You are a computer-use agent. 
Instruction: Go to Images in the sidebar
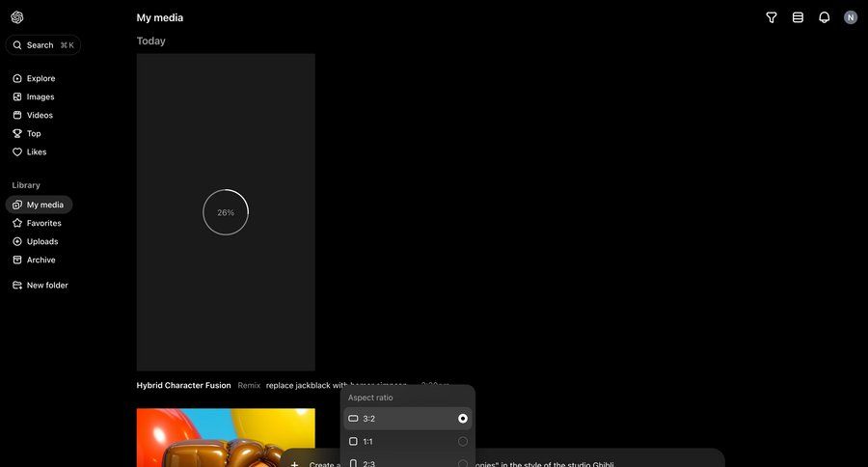(34, 96)
